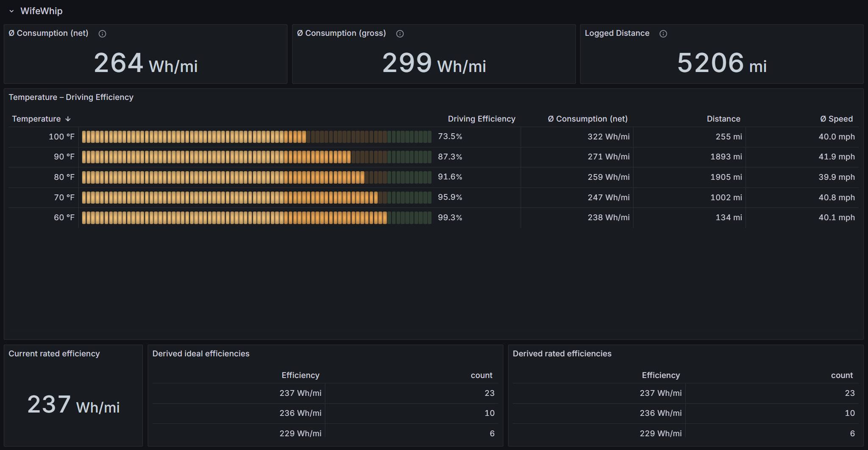Viewport: 868px width, 450px height.
Task: Click the 322 Wh/mi consumption cell
Action: coord(577,137)
